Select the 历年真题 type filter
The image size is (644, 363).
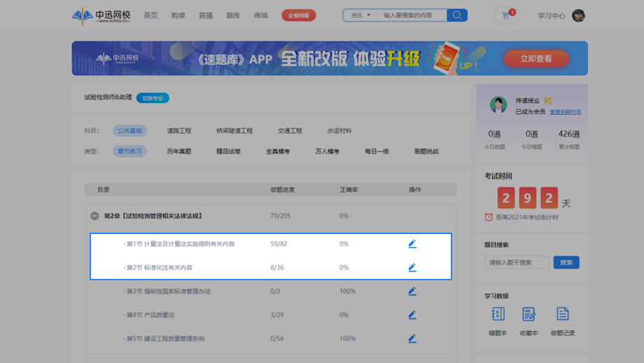click(178, 151)
